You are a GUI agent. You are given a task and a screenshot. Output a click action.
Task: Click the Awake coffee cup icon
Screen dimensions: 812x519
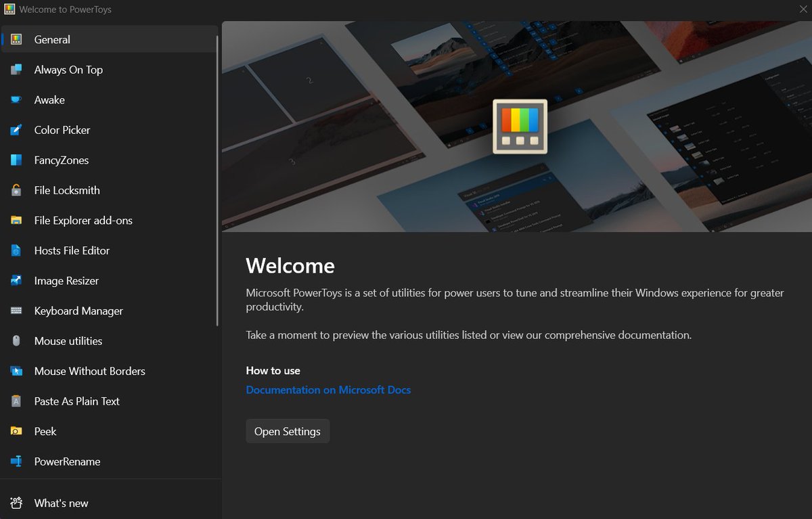click(x=16, y=100)
